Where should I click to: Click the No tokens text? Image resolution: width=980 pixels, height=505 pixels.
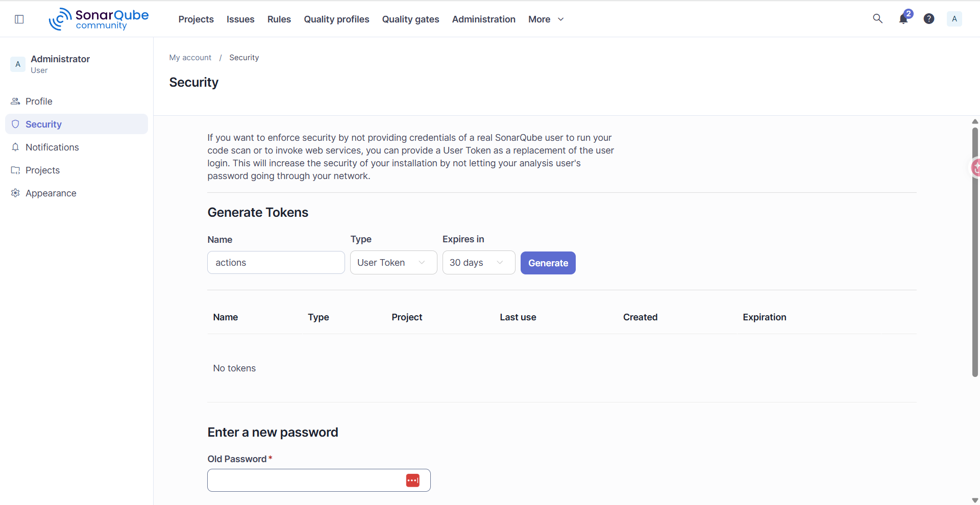234,368
